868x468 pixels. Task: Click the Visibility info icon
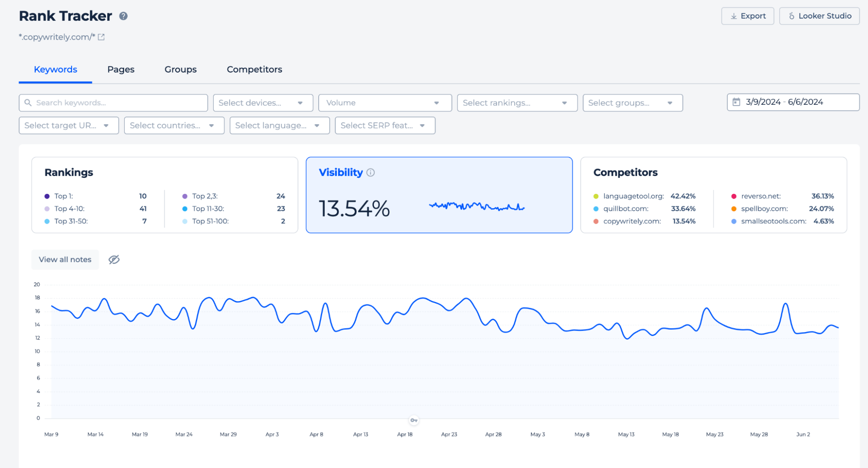370,173
